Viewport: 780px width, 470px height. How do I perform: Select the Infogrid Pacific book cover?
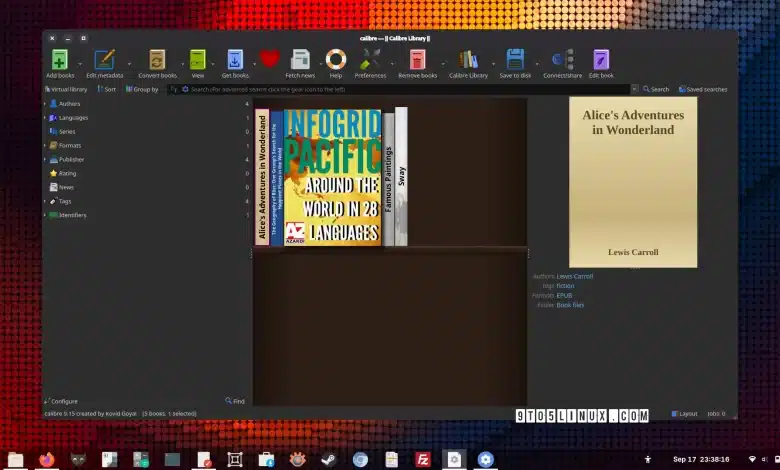tap(332, 178)
